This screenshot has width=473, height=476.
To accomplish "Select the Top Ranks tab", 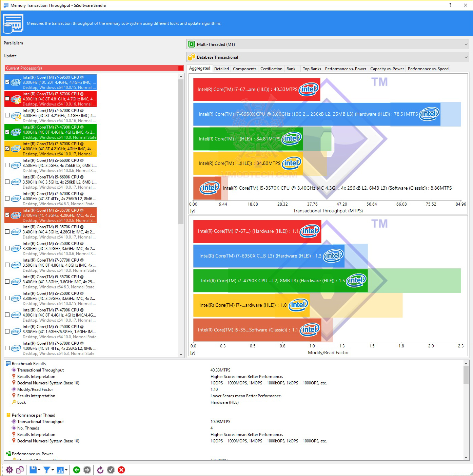I will tap(312, 69).
